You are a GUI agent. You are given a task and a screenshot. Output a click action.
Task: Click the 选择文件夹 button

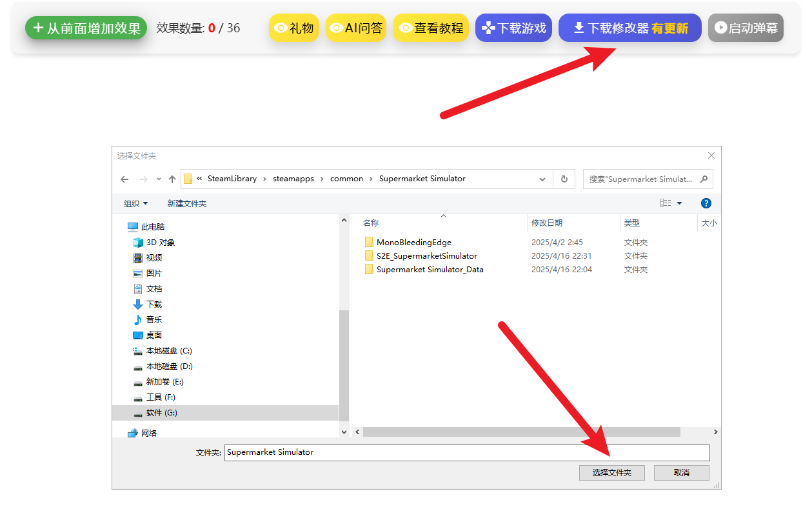[x=611, y=473]
